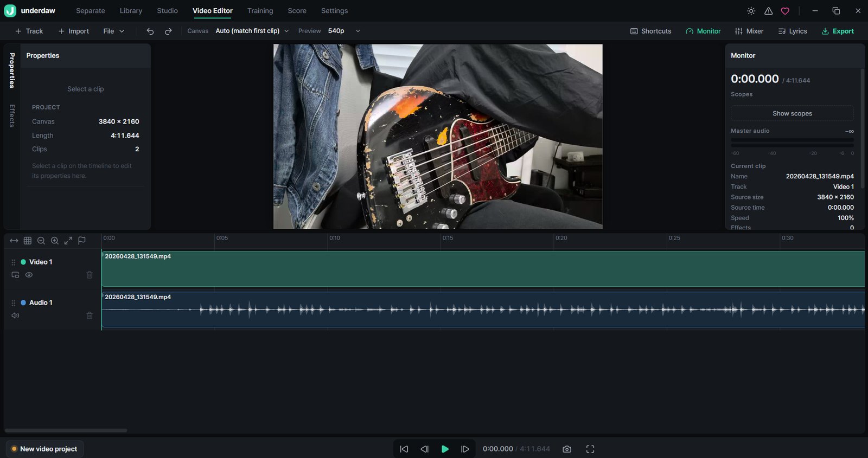Open the Library tab
Image resolution: width=868 pixels, height=458 pixels.
point(131,11)
